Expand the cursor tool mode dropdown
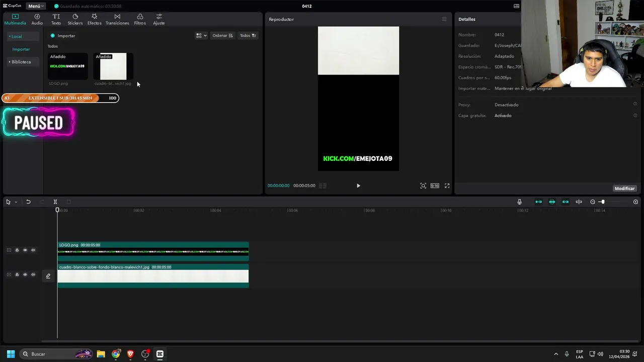 pos(16,202)
